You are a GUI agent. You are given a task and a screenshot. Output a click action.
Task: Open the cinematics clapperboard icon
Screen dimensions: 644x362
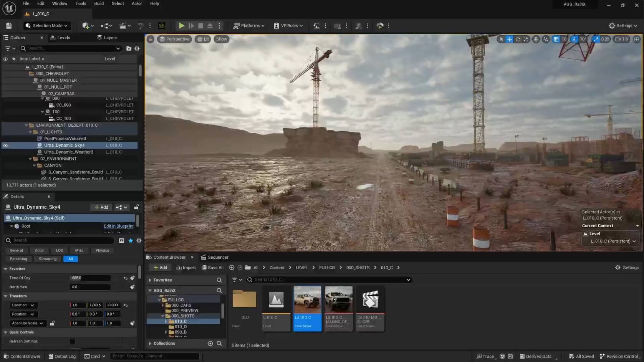tap(125, 26)
